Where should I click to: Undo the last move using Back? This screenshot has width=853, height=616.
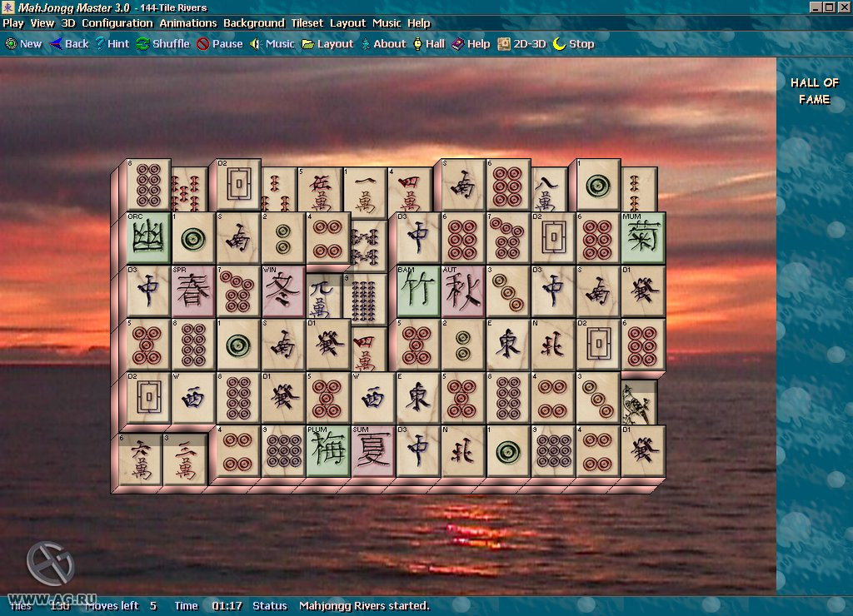click(69, 44)
